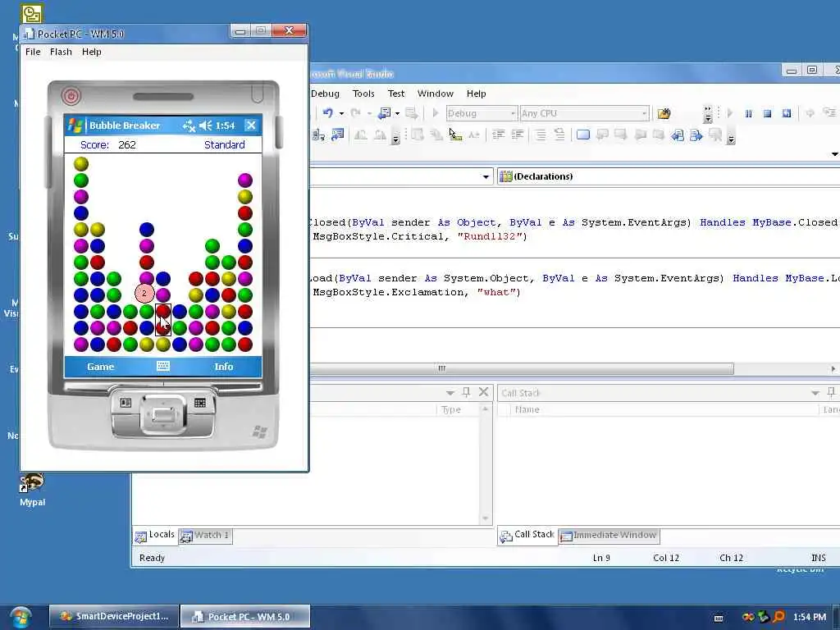Open the Debug solution configuration dropdown
The width and height of the screenshot is (840, 630).
pos(482,113)
